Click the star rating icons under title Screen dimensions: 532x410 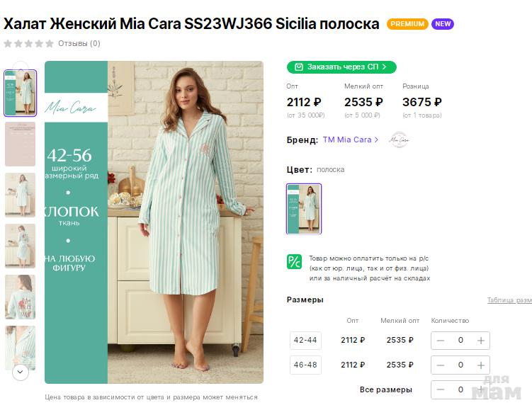coord(29,43)
